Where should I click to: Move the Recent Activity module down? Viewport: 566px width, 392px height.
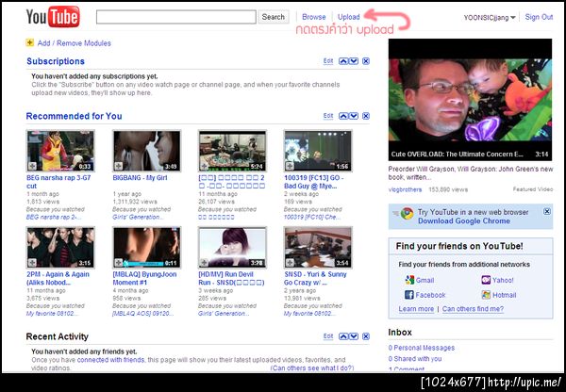click(354, 336)
